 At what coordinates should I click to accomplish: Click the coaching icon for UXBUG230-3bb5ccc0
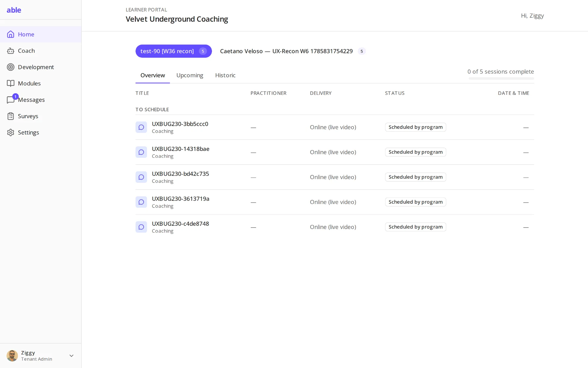[141, 127]
